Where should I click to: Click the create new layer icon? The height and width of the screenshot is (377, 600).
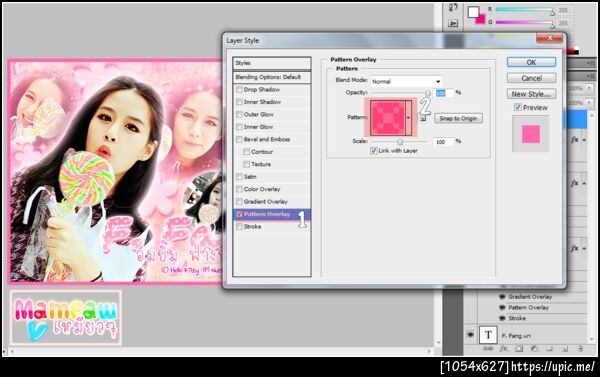click(x=565, y=349)
